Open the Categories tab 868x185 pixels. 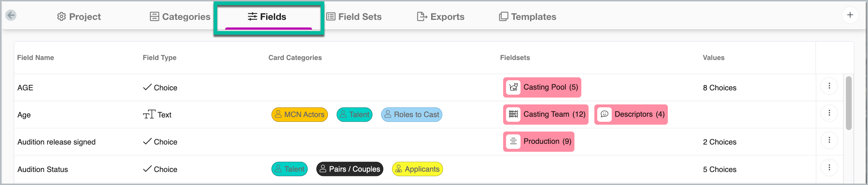180,17
